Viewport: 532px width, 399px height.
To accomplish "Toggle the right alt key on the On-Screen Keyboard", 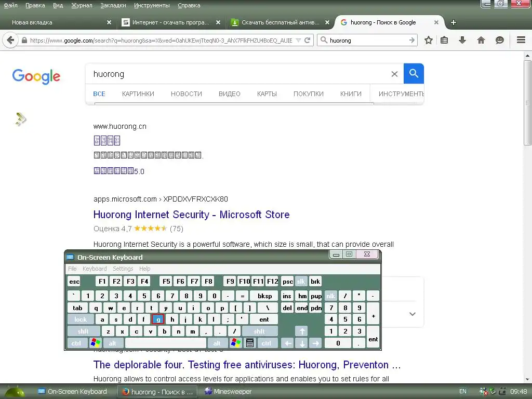I will (x=217, y=343).
